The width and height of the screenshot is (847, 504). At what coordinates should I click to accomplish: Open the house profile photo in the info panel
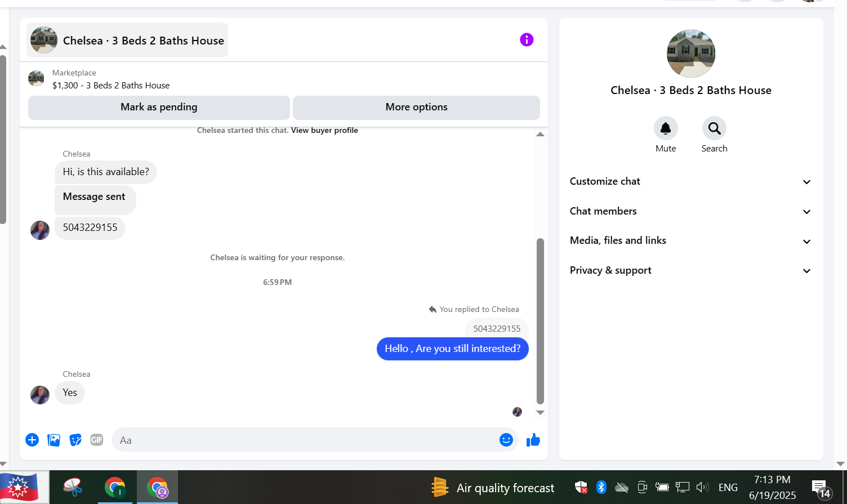691,53
